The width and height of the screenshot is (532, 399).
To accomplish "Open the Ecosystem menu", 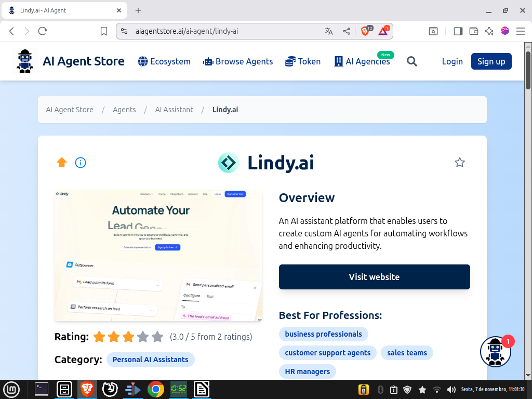I will click(x=164, y=61).
